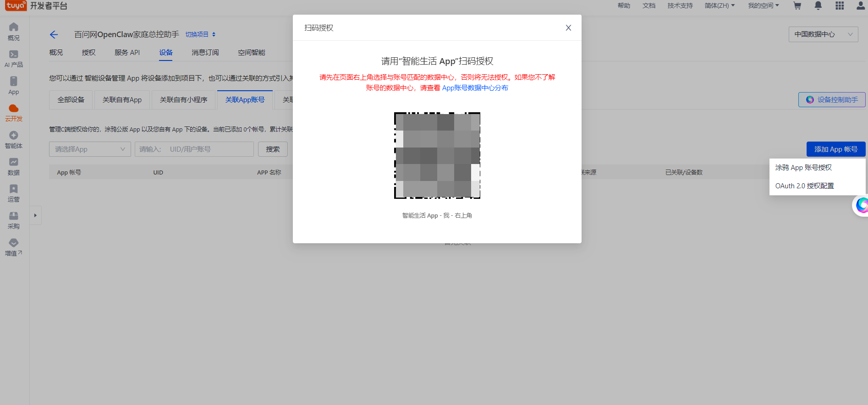Close the 扫码授权 dialog
Viewport: 868px width, 405px height.
568,27
